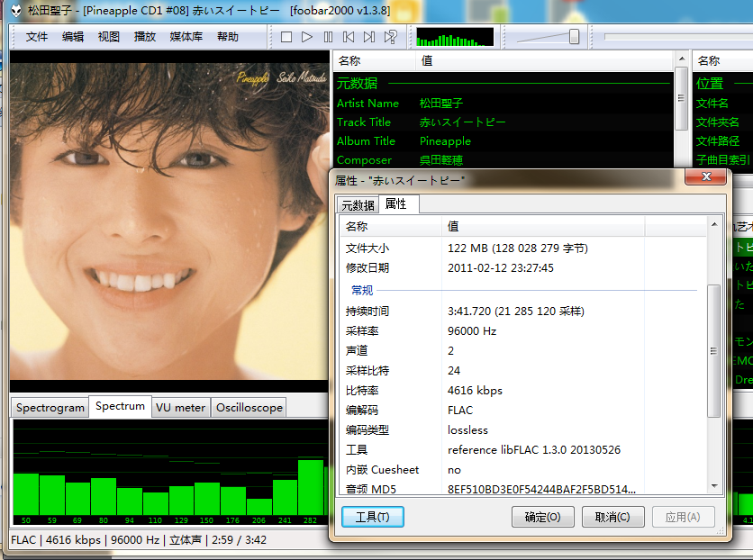
Task: Open the 帮助 menu
Action: 228,37
